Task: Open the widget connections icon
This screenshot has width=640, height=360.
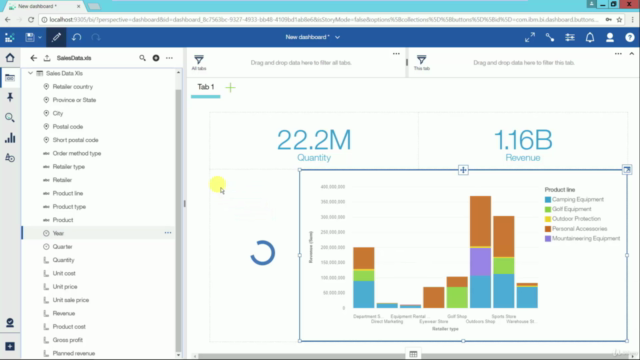Action: tap(550, 38)
